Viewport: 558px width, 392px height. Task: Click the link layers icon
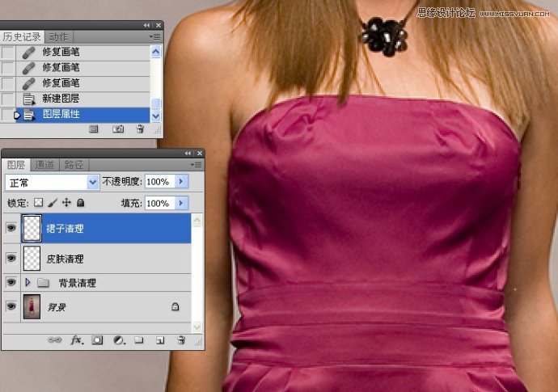pos(55,340)
